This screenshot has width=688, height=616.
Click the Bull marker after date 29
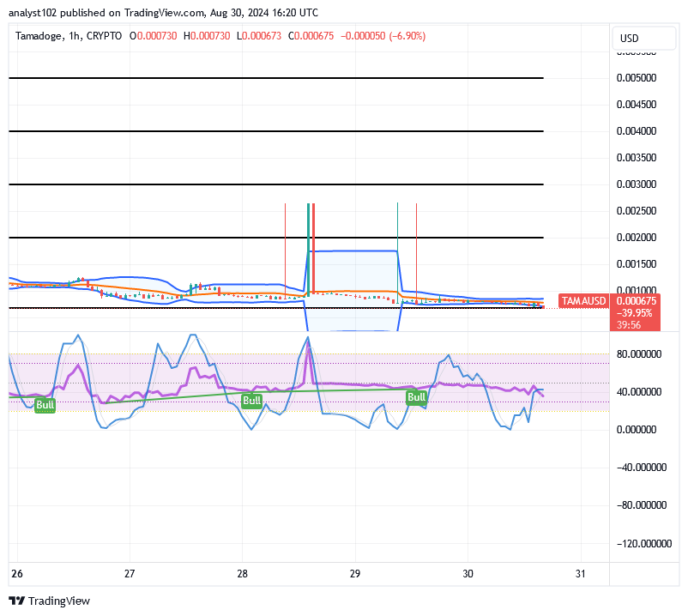pos(416,397)
